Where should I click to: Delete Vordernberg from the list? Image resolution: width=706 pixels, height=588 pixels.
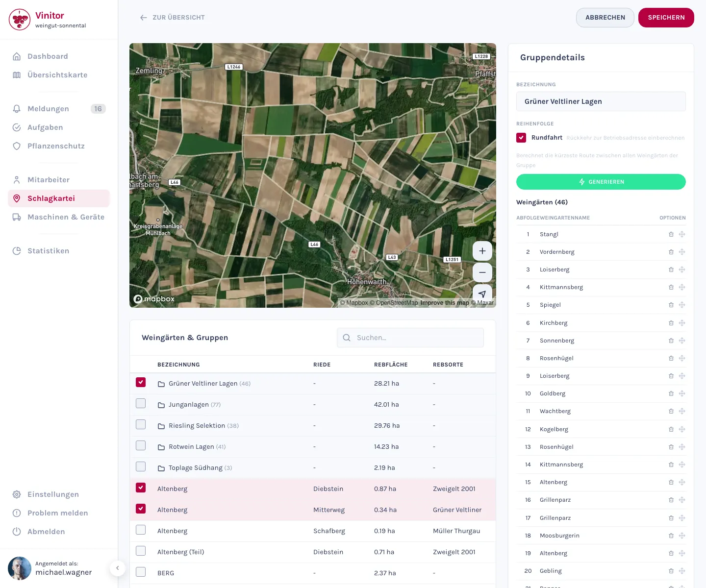click(671, 252)
